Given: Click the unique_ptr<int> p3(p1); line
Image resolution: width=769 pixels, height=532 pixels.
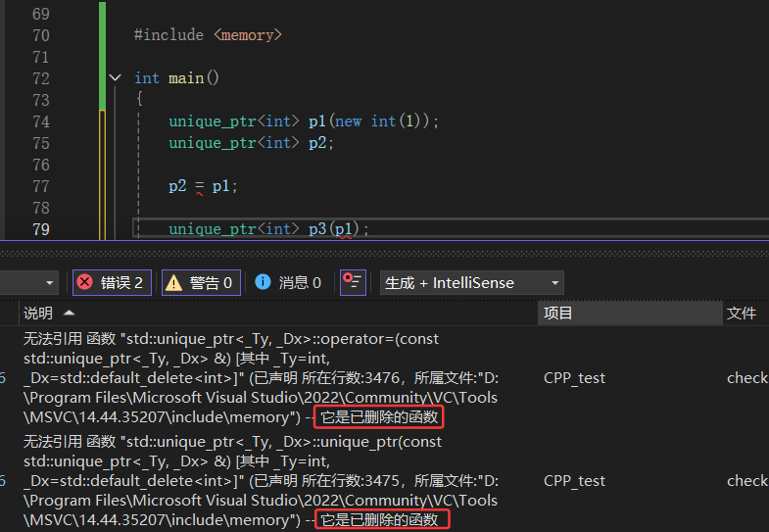Looking at the screenshot, I should point(268,229).
